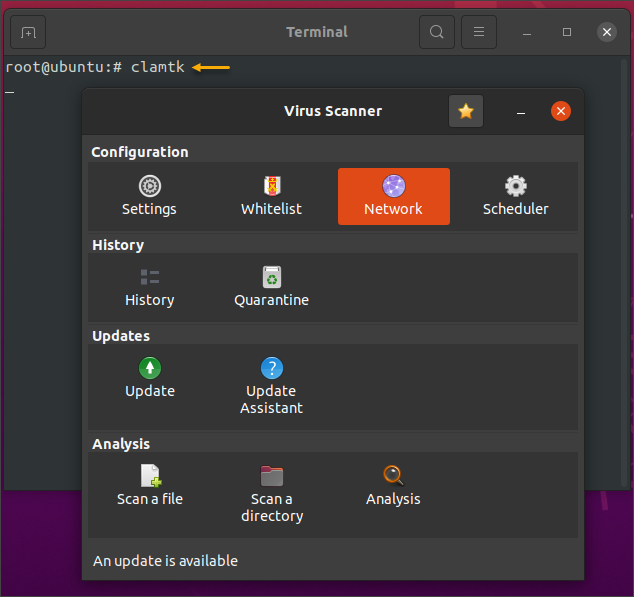Viewport: 634px width, 597px height.
Task: Close the Virus Scanner window
Action: 561,111
